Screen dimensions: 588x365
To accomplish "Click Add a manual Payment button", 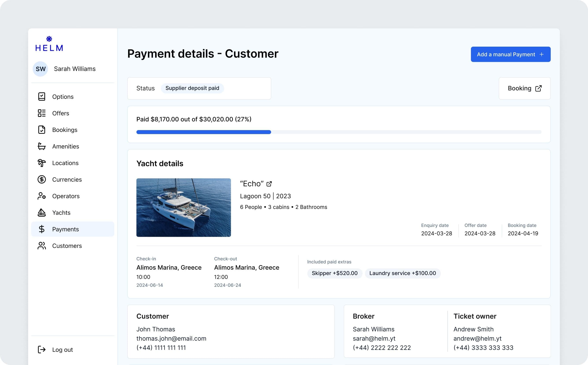I will (510, 54).
